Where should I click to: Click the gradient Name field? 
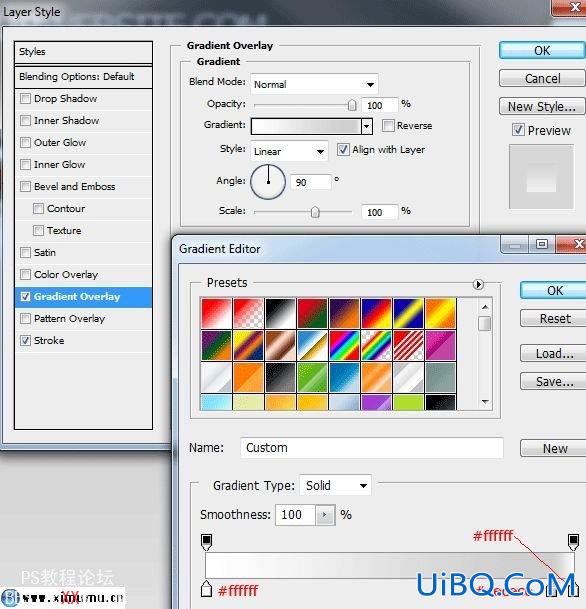[372, 448]
